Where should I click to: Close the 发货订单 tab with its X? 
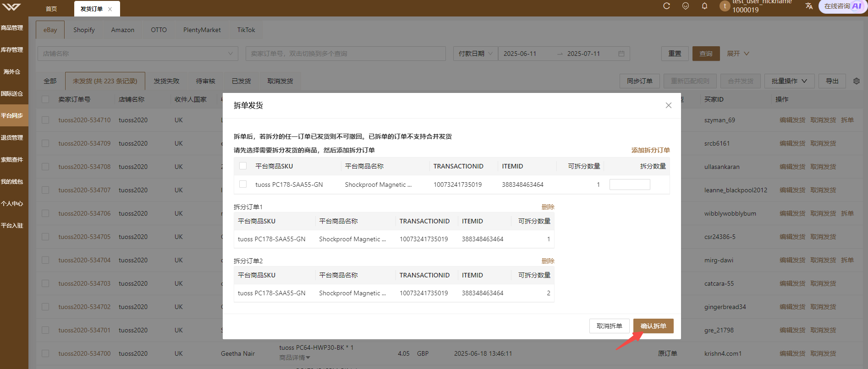[110, 9]
